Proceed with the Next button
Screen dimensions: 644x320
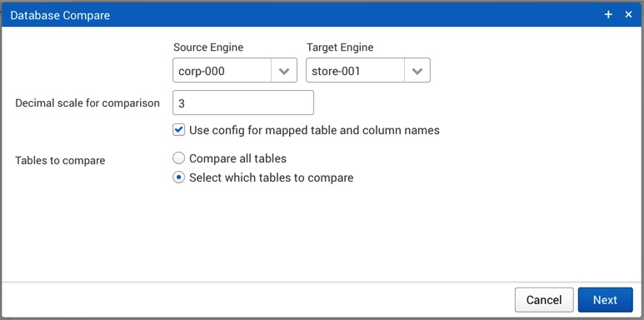(606, 300)
